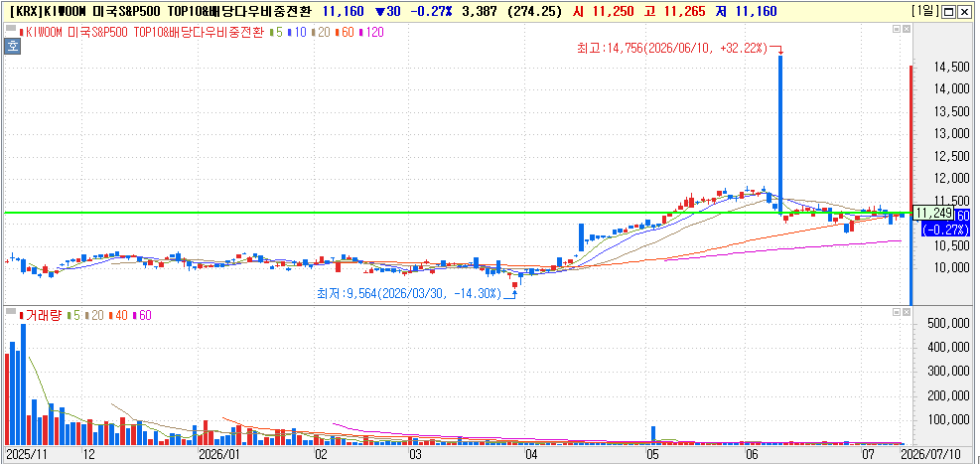Click the 최고:14,756 high price annotation
This screenshot has width=980, height=464.
click(x=674, y=48)
